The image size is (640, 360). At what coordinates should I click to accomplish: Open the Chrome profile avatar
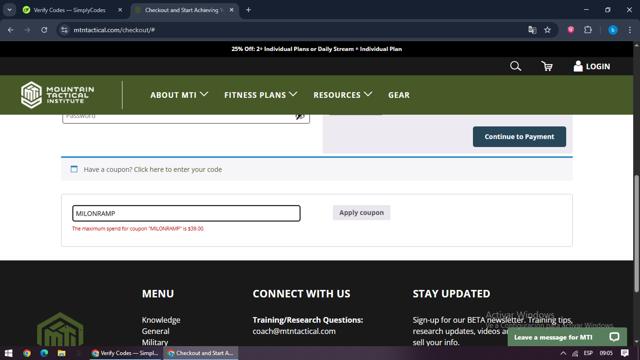(x=613, y=30)
